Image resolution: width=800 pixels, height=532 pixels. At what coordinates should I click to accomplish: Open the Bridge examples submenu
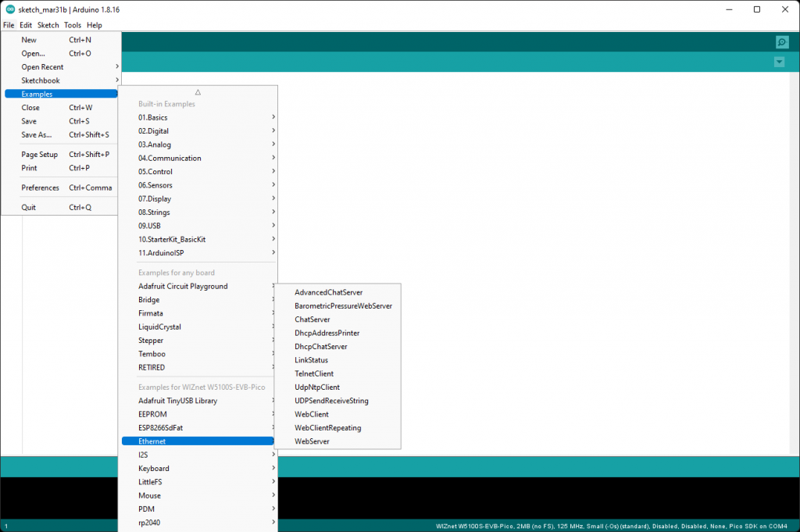coord(198,300)
